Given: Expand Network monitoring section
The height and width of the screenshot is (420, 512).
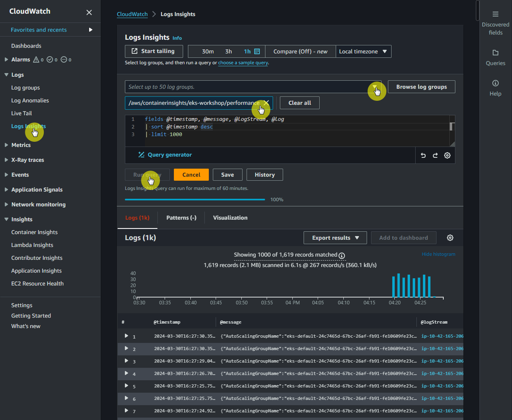Looking at the screenshot, I should 6,204.
